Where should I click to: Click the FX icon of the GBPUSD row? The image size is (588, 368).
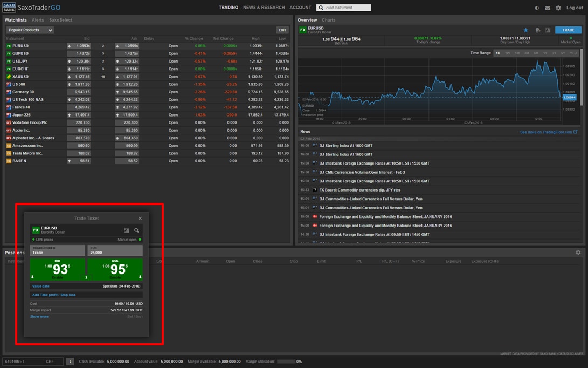[x=9, y=54]
